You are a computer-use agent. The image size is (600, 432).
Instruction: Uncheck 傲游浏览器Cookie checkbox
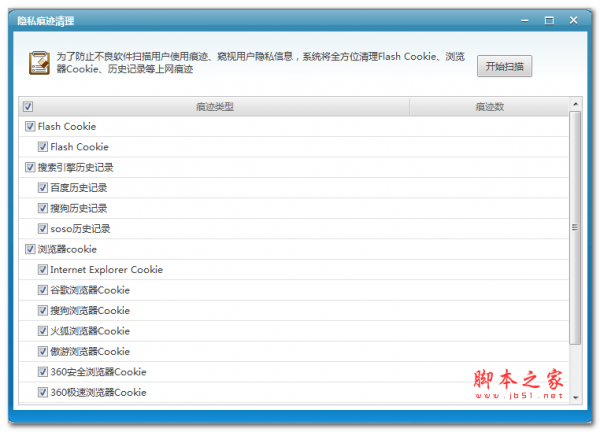tap(42, 351)
